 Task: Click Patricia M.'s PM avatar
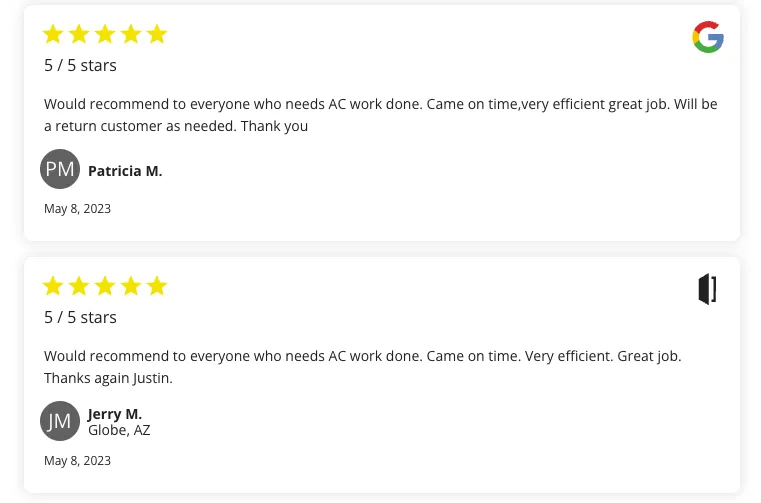click(x=60, y=169)
